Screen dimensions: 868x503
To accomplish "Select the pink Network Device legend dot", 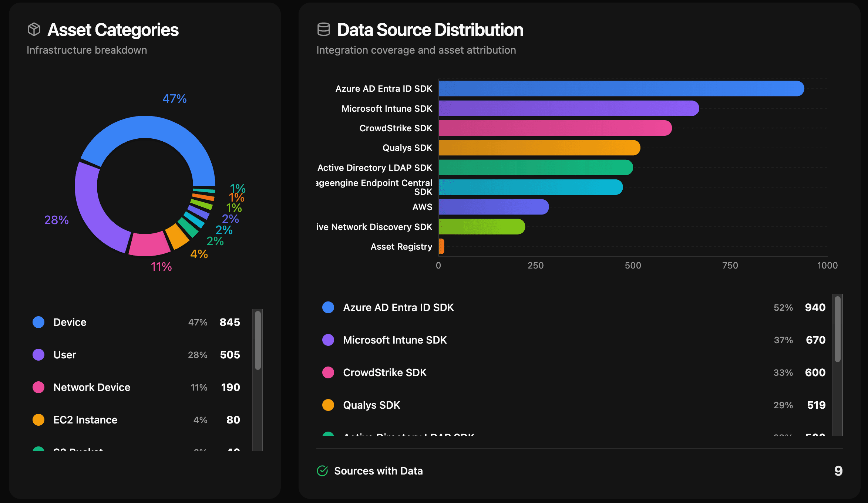I will tap(38, 387).
